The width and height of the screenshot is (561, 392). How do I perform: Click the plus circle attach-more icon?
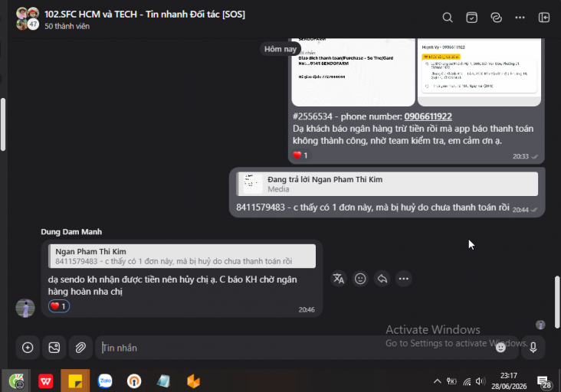[28, 348]
